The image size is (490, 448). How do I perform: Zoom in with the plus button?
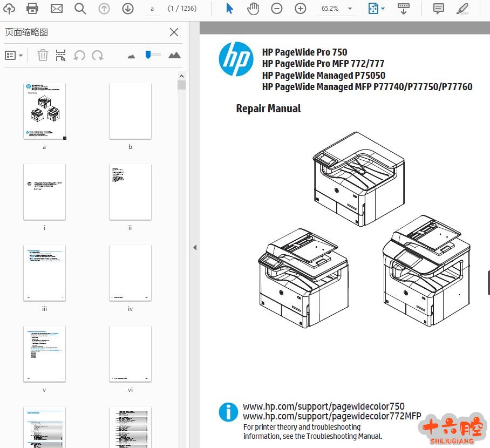(x=301, y=9)
